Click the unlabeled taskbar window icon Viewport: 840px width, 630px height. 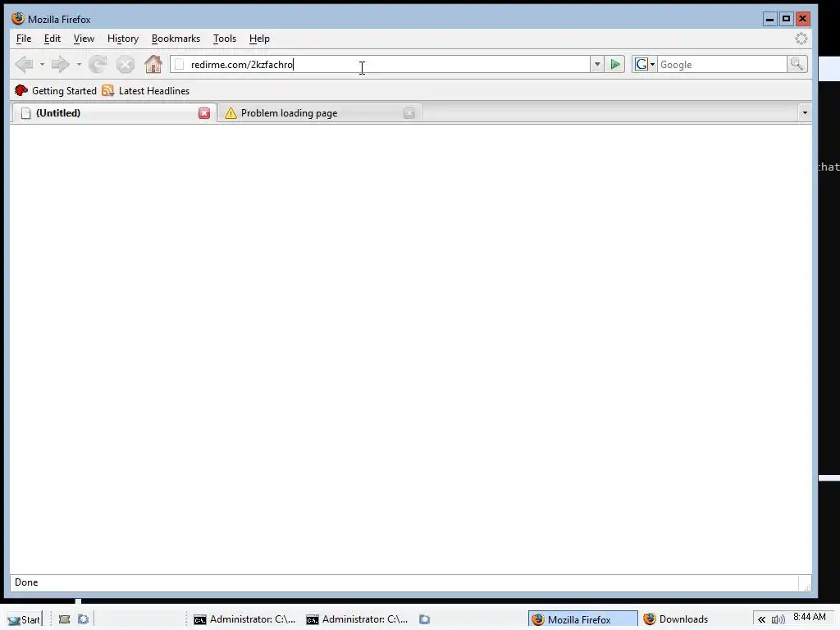424,619
